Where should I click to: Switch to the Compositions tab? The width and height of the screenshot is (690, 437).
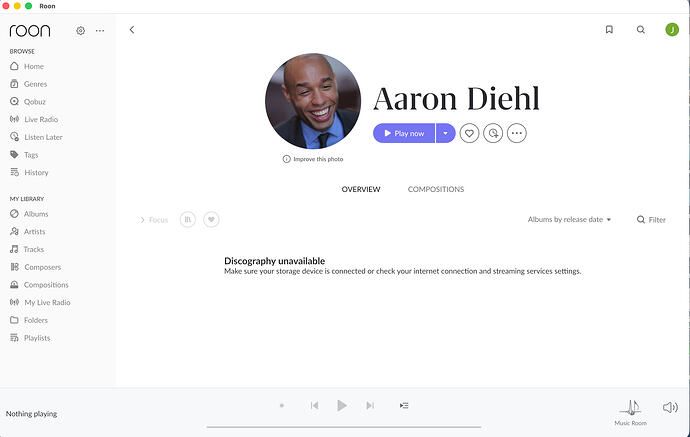(436, 189)
